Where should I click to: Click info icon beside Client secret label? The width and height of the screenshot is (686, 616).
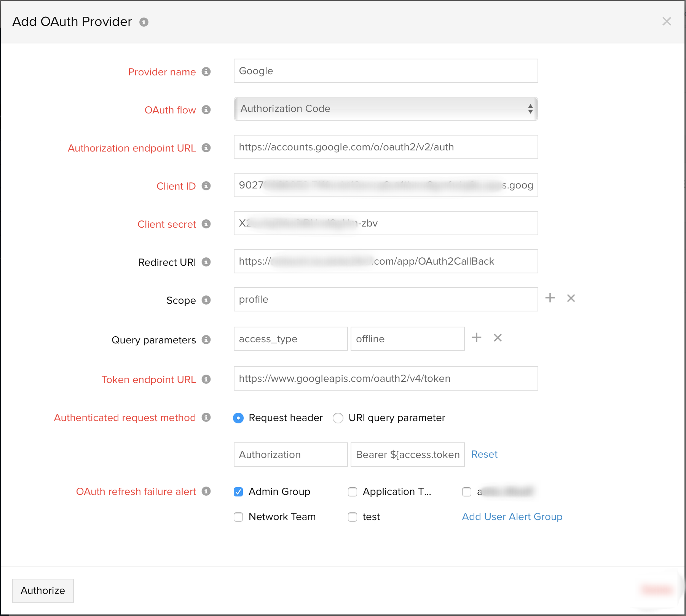coord(206,224)
